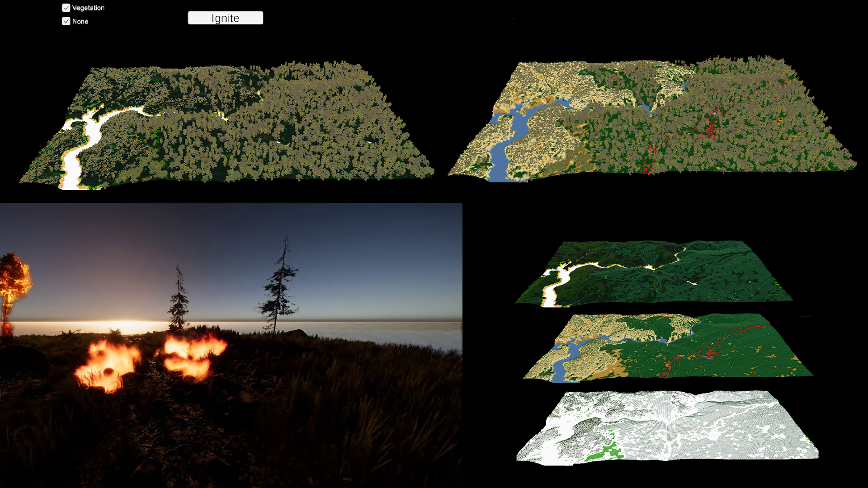Toggle the None checkbox

[x=66, y=21]
